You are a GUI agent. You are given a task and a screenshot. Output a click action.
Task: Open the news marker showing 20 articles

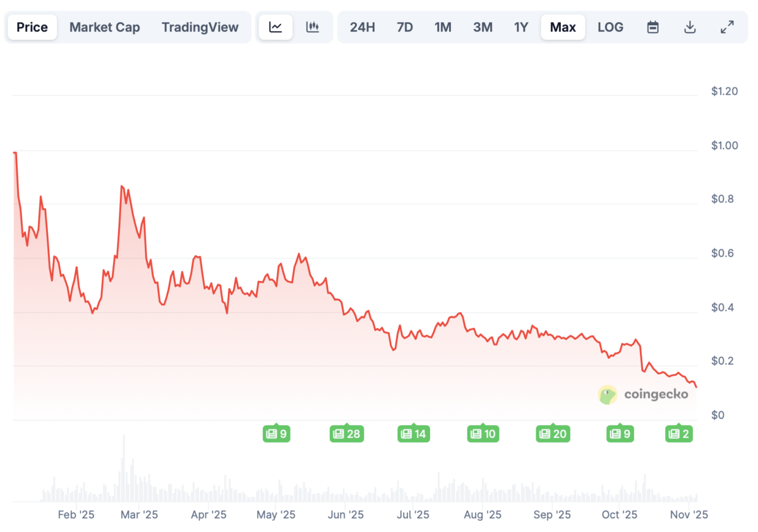coord(553,433)
